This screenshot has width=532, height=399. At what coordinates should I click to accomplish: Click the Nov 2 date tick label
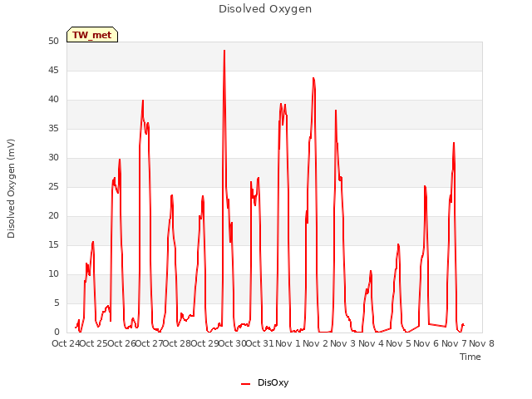(x=316, y=343)
